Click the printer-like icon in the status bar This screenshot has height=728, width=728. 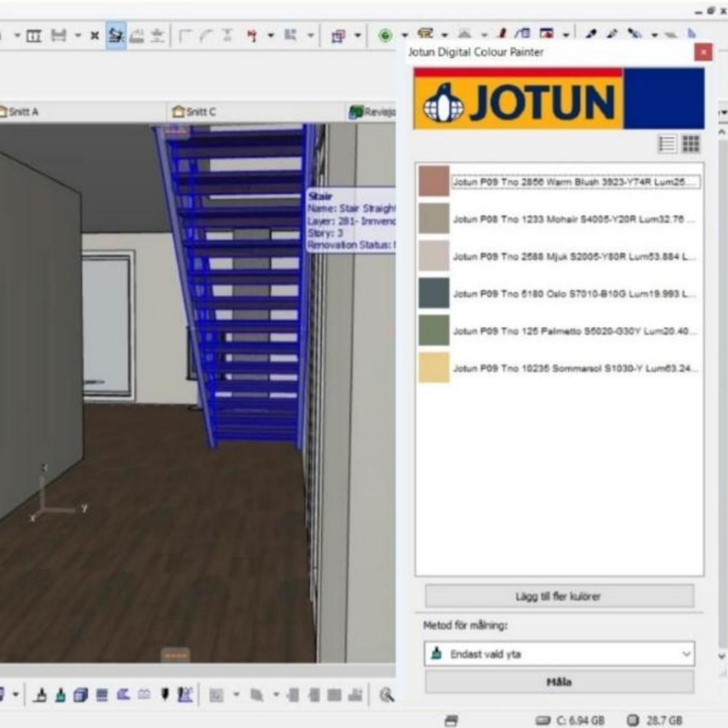pos(451,720)
